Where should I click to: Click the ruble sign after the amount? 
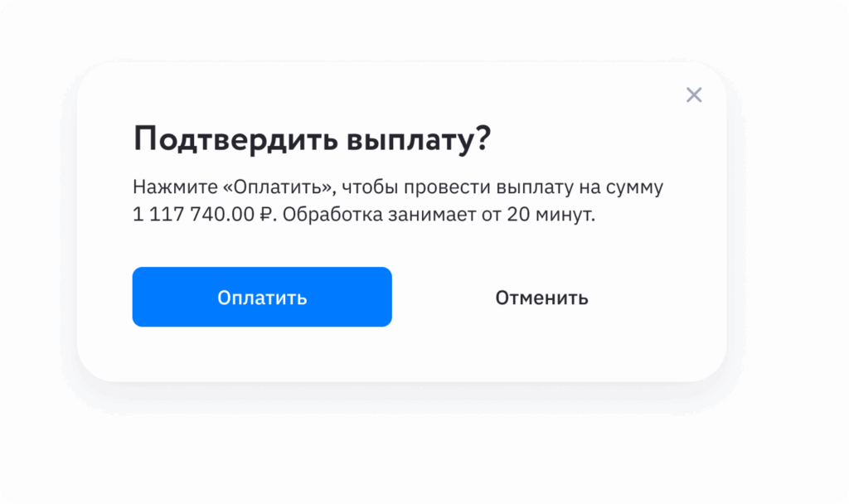[266, 216]
